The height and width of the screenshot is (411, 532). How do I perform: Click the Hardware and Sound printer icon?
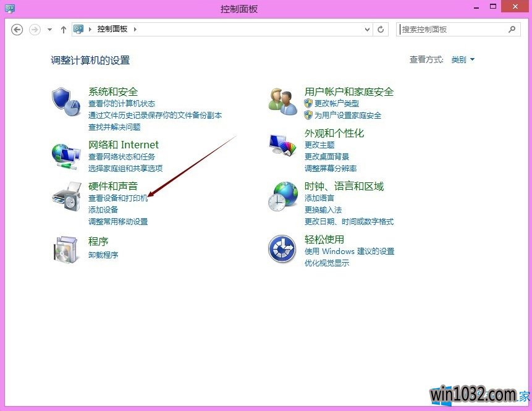66,197
